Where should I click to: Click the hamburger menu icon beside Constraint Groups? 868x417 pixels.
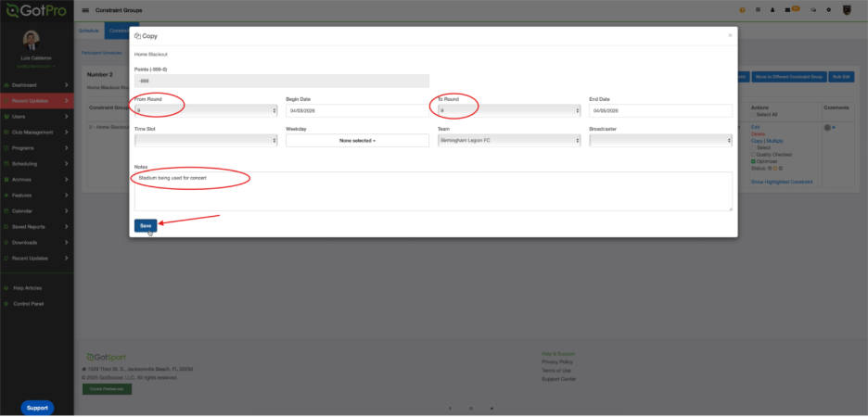click(x=86, y=9)
